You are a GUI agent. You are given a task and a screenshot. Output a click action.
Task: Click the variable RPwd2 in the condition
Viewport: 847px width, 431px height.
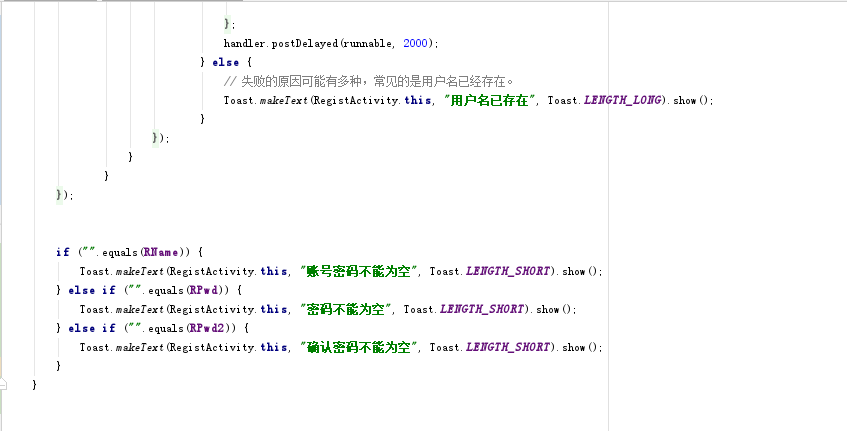(208, 328)
